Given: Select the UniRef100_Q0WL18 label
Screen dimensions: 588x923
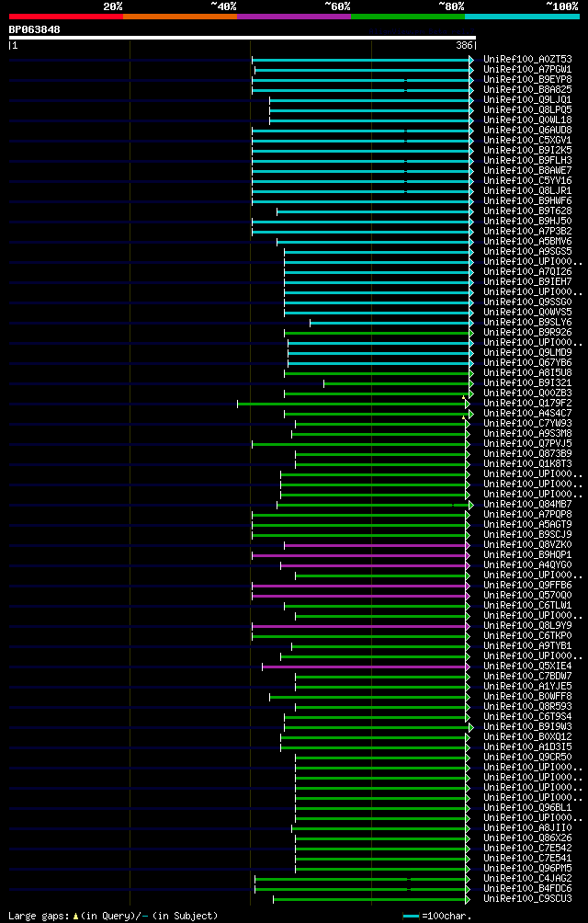Looking at the screenshot, I should coord(527,120).
